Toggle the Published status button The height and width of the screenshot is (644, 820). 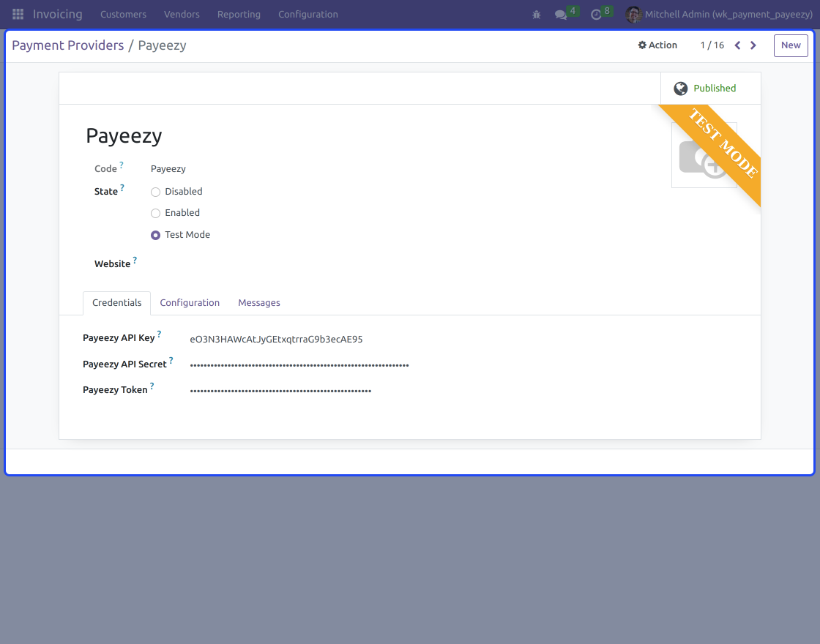click(711, 89)
